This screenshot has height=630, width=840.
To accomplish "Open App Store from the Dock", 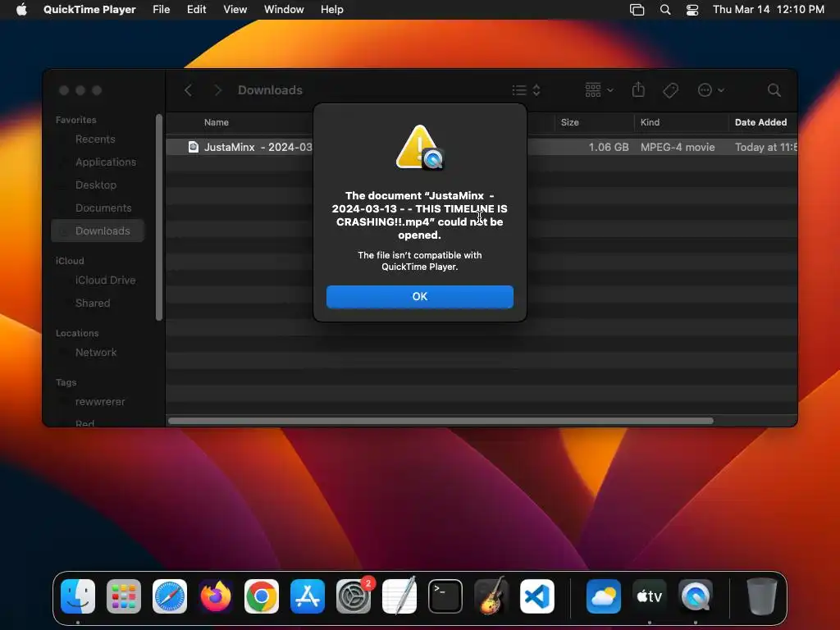I will tap(308, 596).
